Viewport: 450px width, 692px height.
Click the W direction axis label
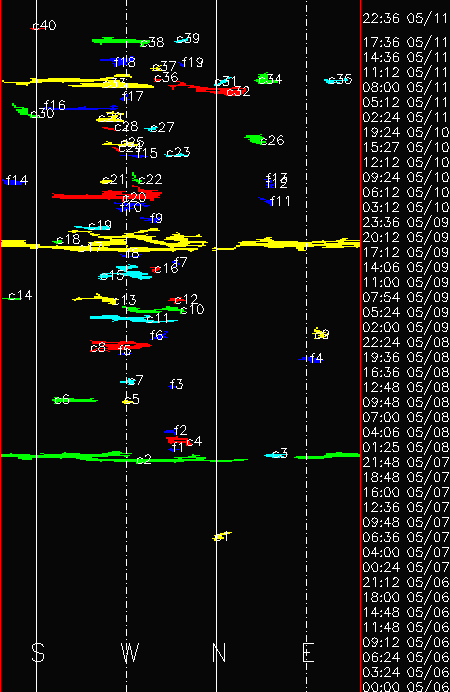(x=130, y=652)
